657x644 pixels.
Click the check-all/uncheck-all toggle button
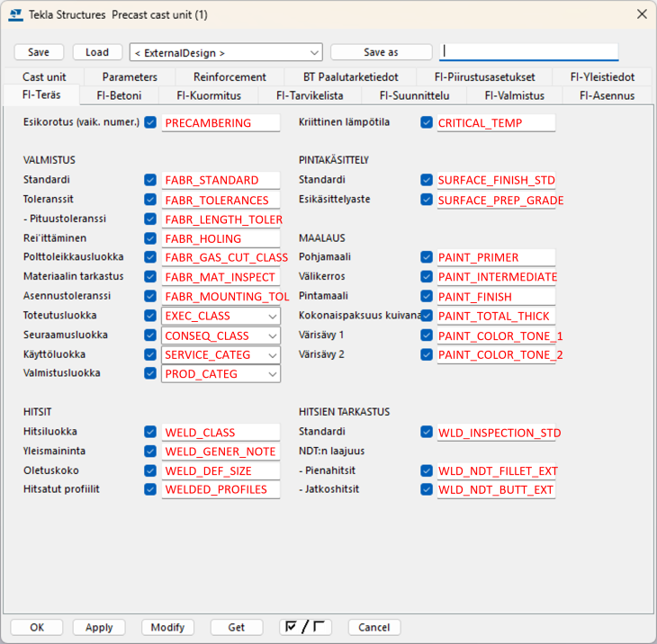coord(306,627)
